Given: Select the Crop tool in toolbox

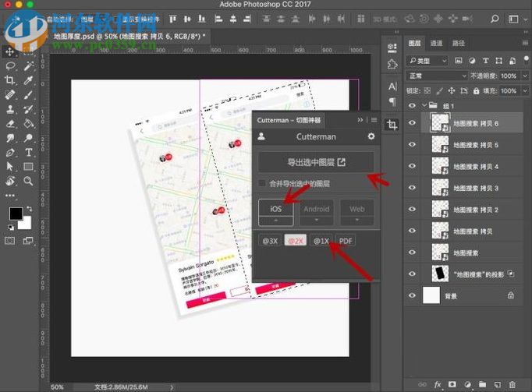Looking at the screenshot, I should pos(10,80).
